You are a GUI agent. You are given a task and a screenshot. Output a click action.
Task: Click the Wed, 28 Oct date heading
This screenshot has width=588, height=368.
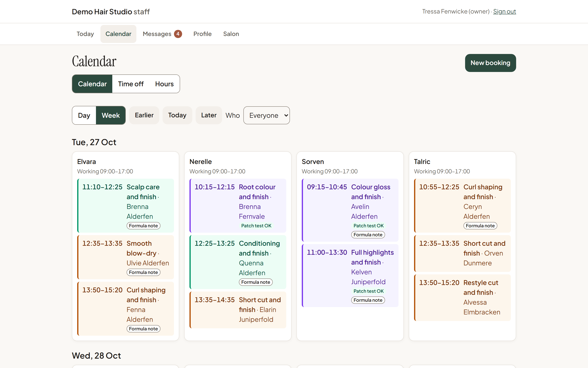(96, 356)
